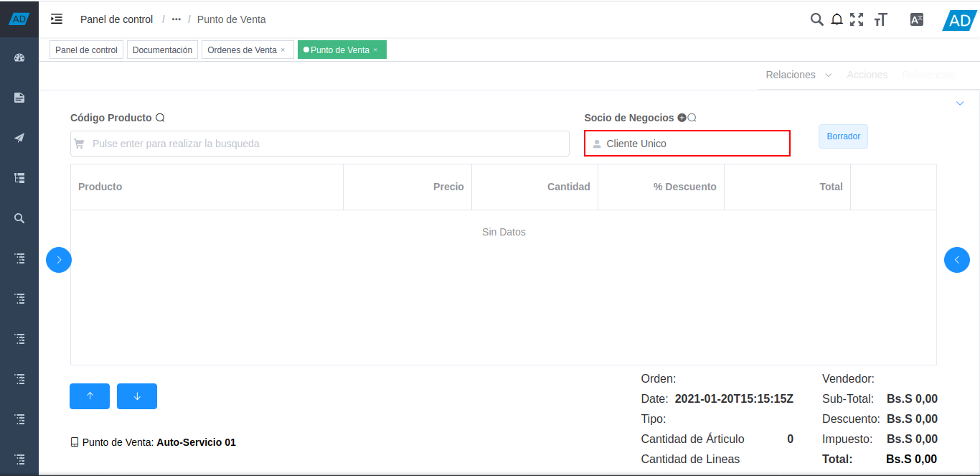Open the dashboard gauge icon in the sidebar
This screenshot has width=980, height=476.
(19, 57)
